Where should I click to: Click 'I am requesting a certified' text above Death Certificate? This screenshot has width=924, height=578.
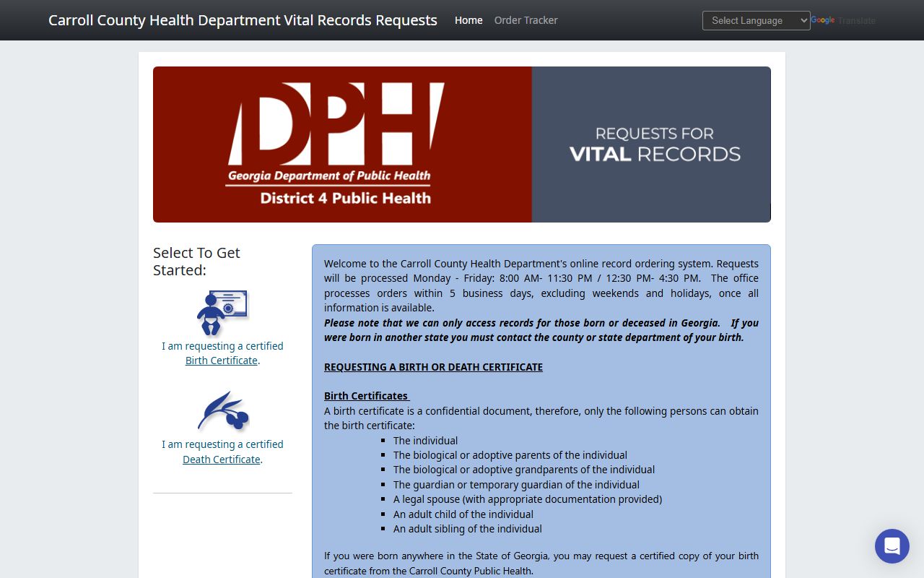click(222, 444)
